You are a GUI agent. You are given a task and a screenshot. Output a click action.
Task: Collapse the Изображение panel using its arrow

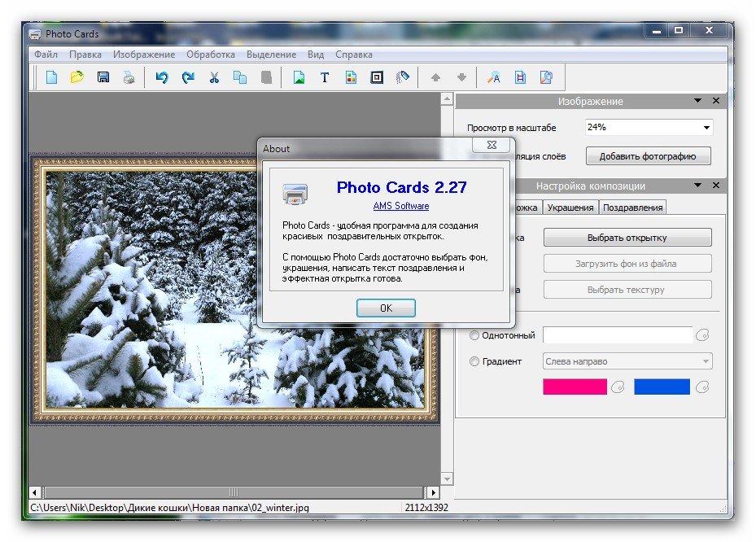[698, 101]
